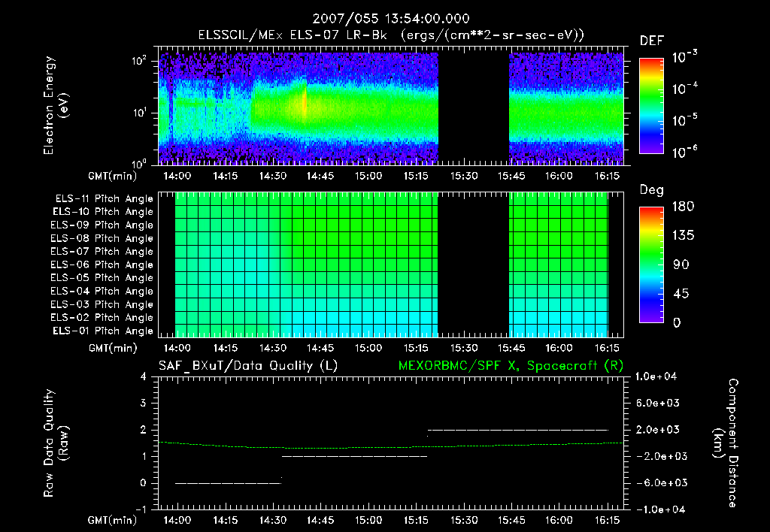This screenshot has width=770, height=532.
Task: Click the 90 tick on Deg colorbar
Action: tap(681, 264)
